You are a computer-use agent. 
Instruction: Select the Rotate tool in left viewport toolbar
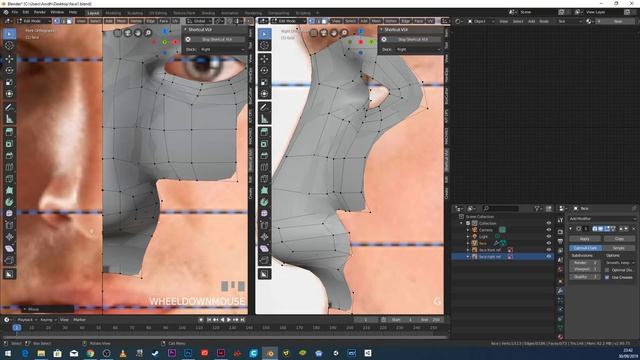[9, 71]
